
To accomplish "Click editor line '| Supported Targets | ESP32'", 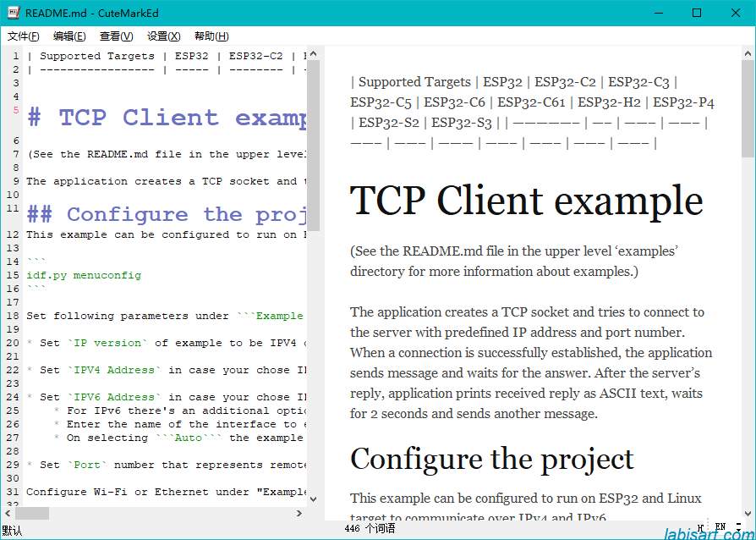I will coord(167,56).
